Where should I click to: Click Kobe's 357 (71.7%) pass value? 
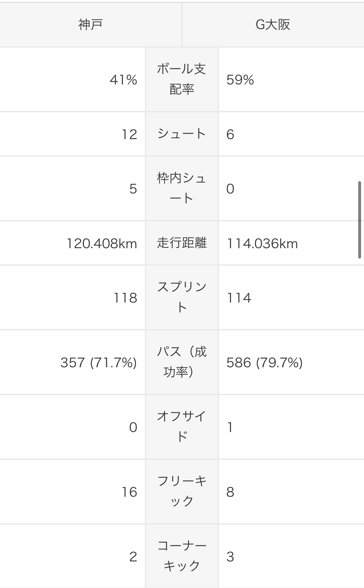[x=99, y=362]
